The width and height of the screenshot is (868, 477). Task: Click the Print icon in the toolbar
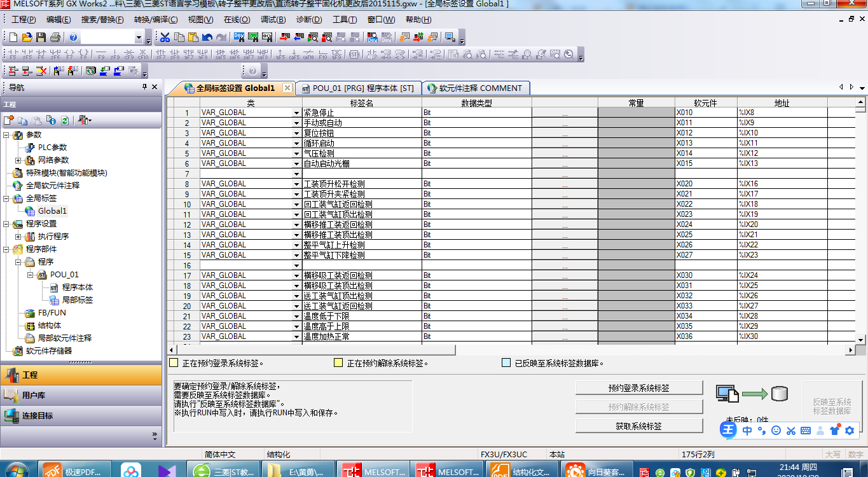[x=55, y=38]
